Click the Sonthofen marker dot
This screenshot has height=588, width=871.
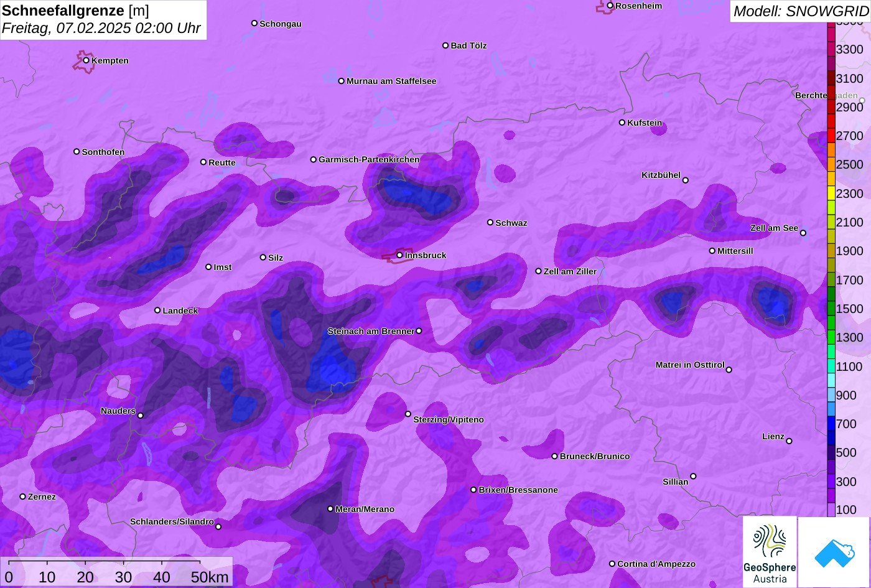click(77, 151)
